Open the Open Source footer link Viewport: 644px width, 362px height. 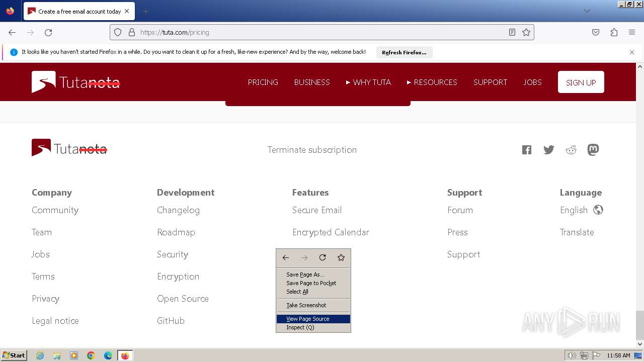click(183, 299)
